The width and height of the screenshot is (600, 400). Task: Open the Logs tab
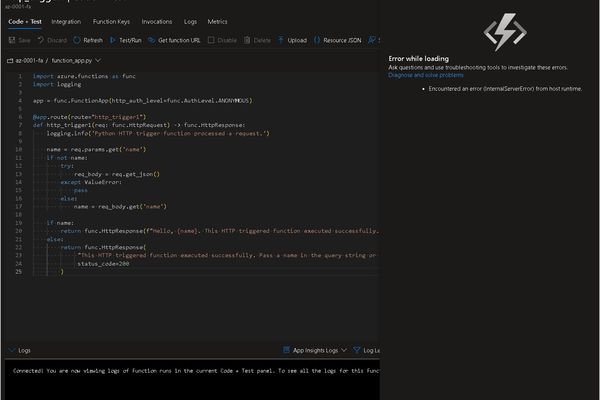pos(190,22)
